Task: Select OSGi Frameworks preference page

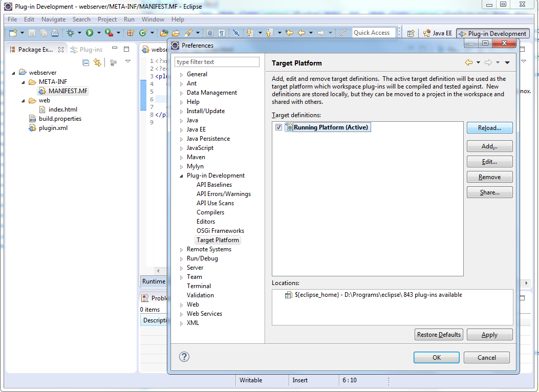Action: [x=220, y=231]
